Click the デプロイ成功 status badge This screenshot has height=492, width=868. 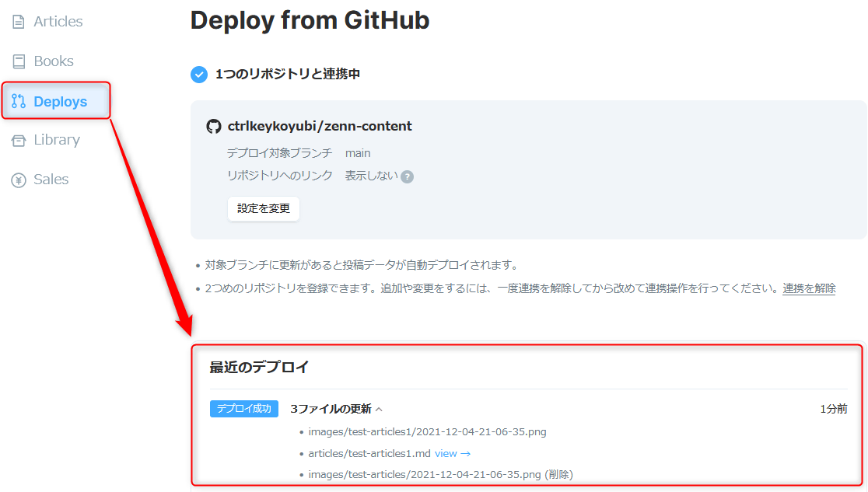pyautogui.click(x=244, y=408)
